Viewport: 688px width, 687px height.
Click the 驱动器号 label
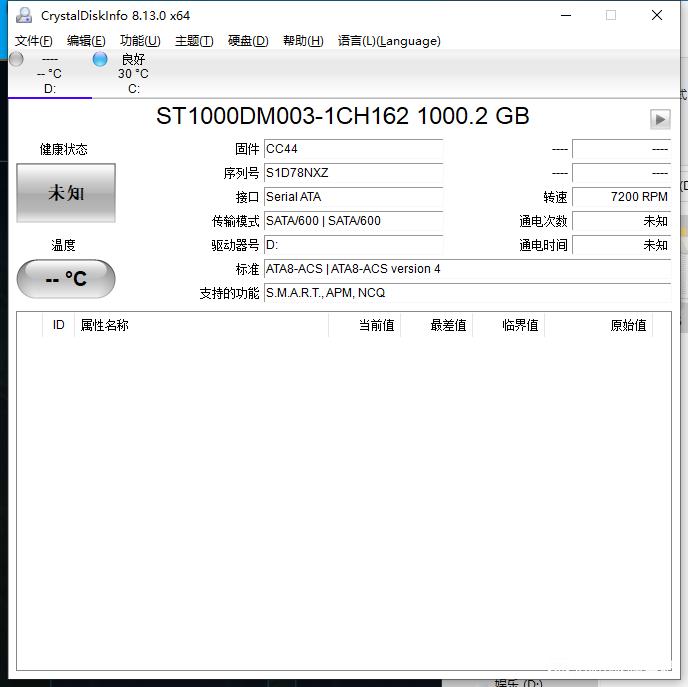pos(235,245)
